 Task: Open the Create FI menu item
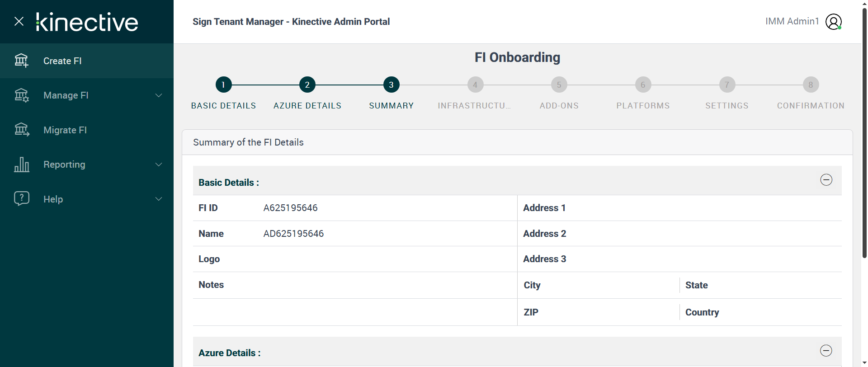(x=62, y=61)
